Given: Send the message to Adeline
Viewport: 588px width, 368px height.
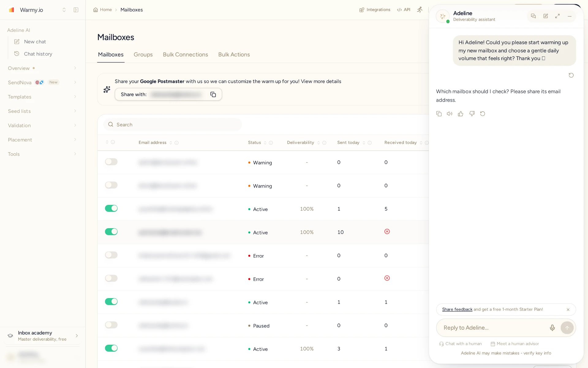Looking at the screenshot, I should (x=567, y=328).
